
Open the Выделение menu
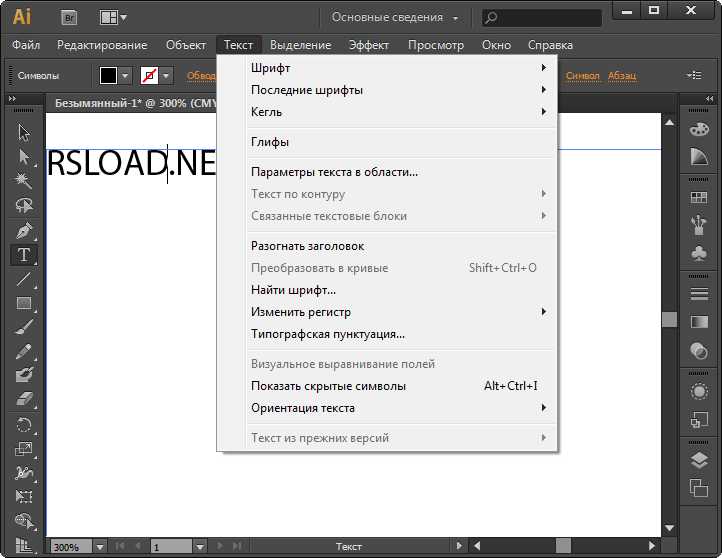(x=301, y=45)
